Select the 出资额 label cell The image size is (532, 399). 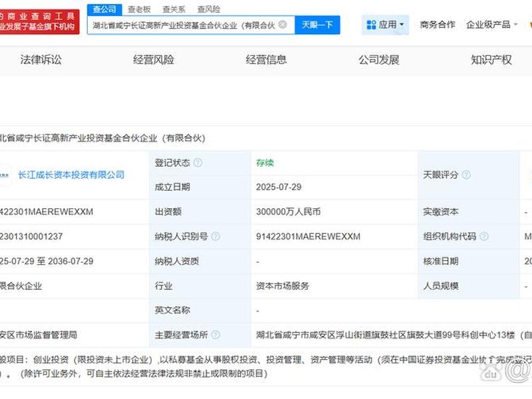[200, 211]
